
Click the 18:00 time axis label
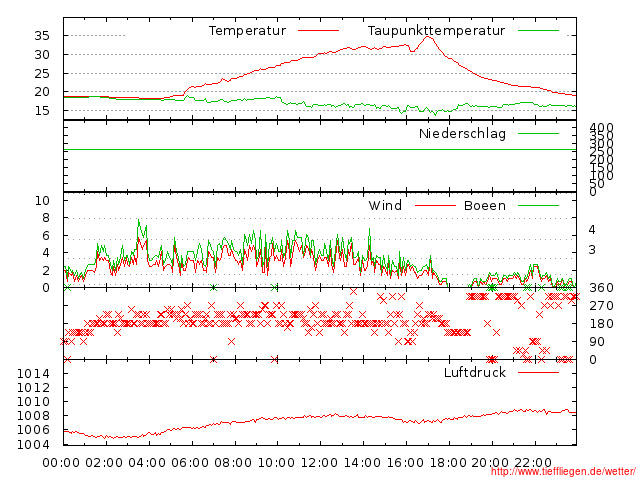448,463
